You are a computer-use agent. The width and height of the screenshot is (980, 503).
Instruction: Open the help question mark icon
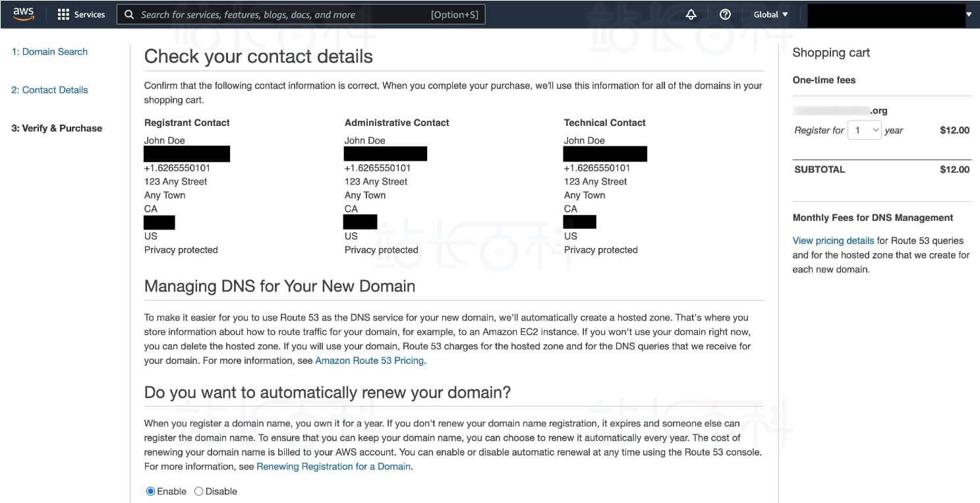click(x=725, y=15)
